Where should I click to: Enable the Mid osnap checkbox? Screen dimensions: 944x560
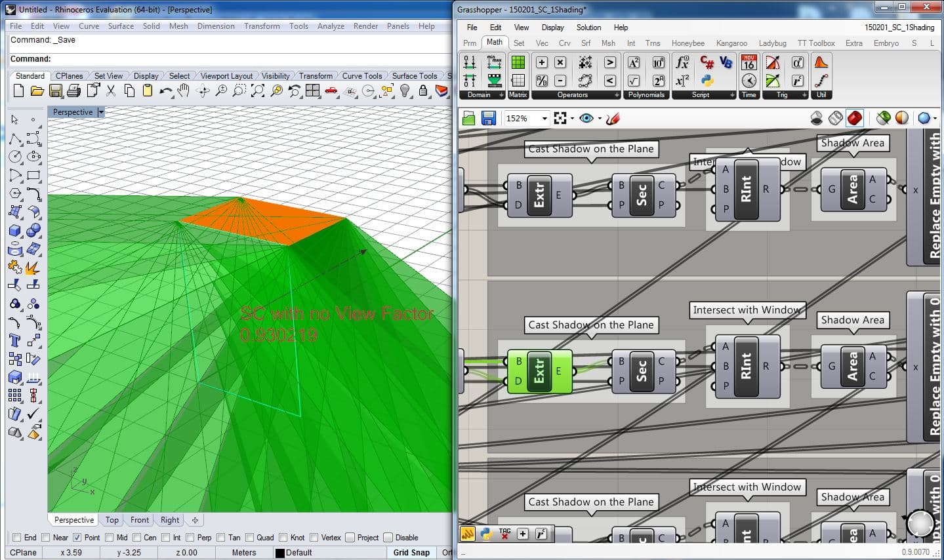109,538
